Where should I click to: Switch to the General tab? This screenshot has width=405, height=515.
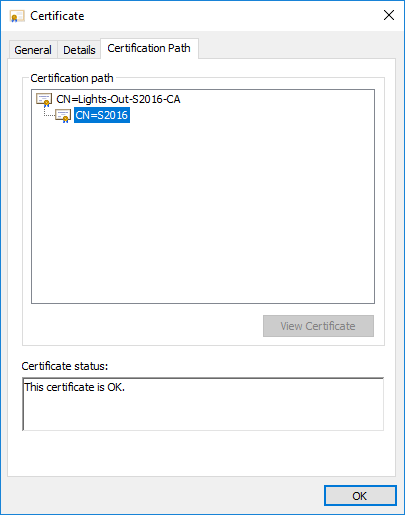33,50
